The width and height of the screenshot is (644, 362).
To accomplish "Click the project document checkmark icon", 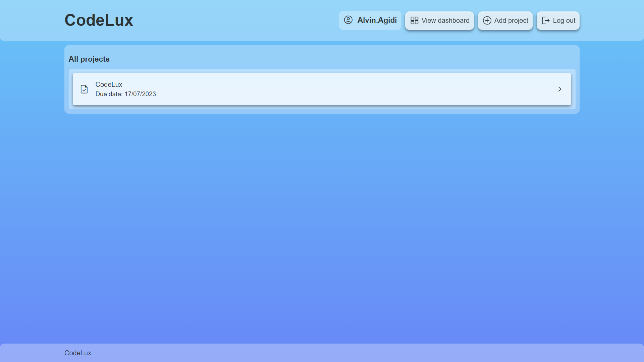I will point(84,89).
